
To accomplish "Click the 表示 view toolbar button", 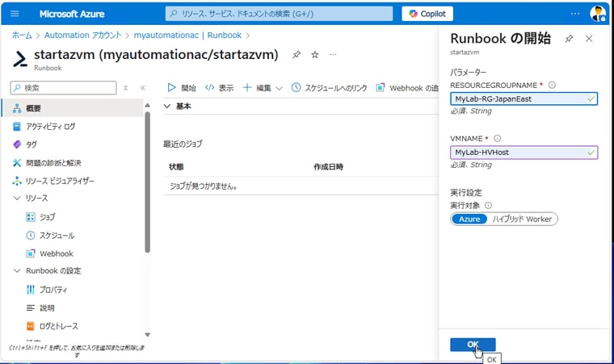I will pyautogui.click(x=219, y=88).
